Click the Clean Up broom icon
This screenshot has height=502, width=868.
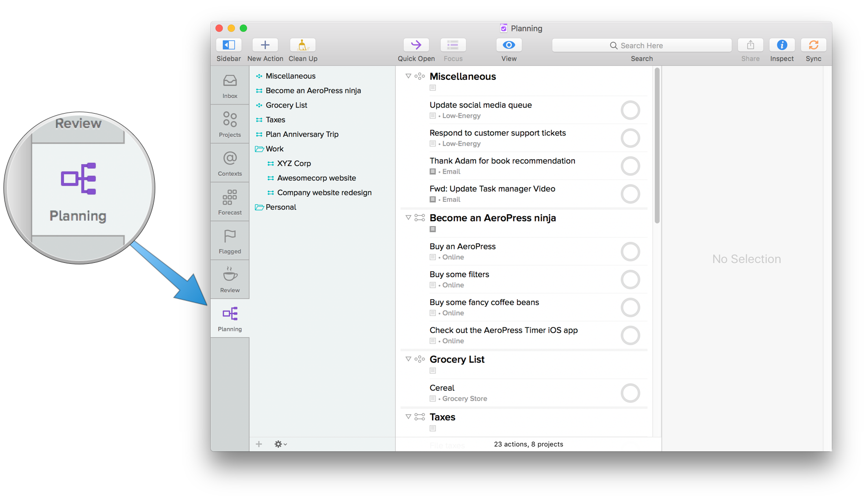(303, 45)
